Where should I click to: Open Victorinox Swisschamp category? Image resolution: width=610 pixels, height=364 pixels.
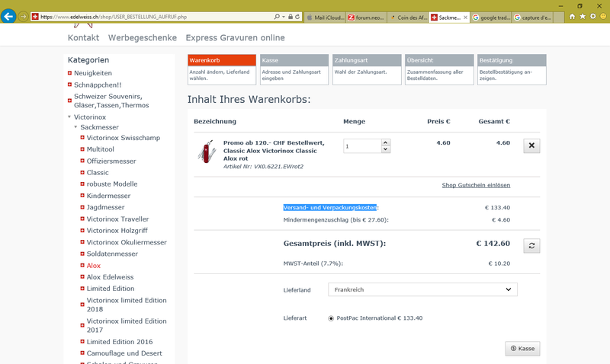pos(123,138)
